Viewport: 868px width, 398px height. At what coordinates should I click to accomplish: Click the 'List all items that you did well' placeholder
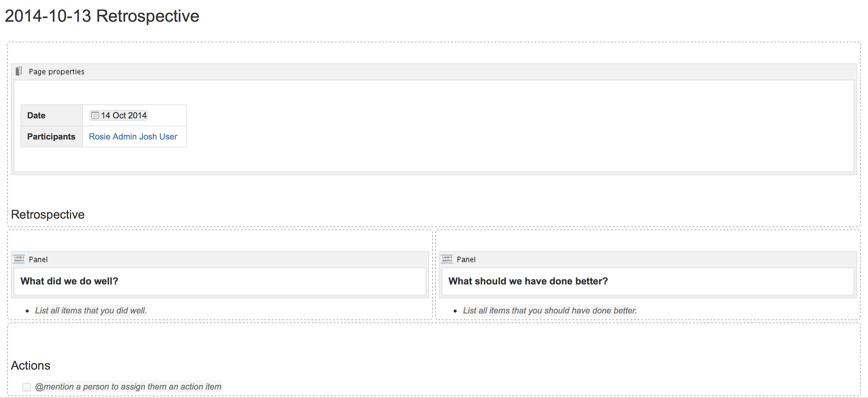tap(91, 310)
